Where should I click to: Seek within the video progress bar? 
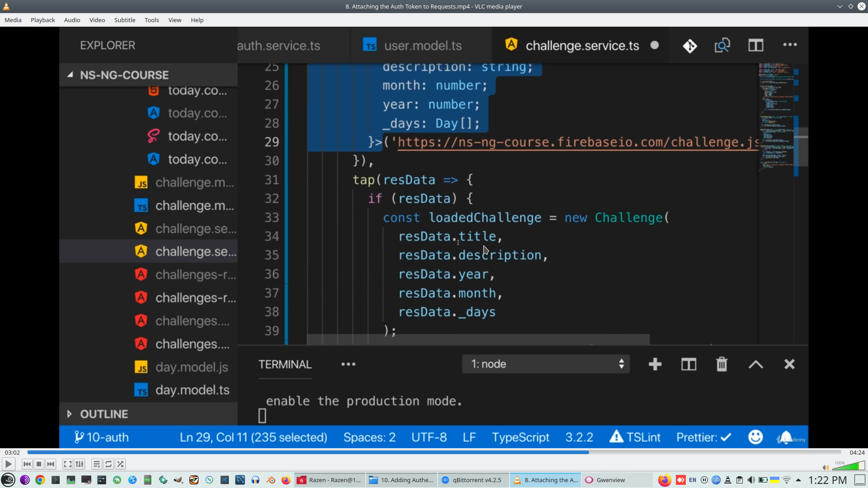[434, 452]
